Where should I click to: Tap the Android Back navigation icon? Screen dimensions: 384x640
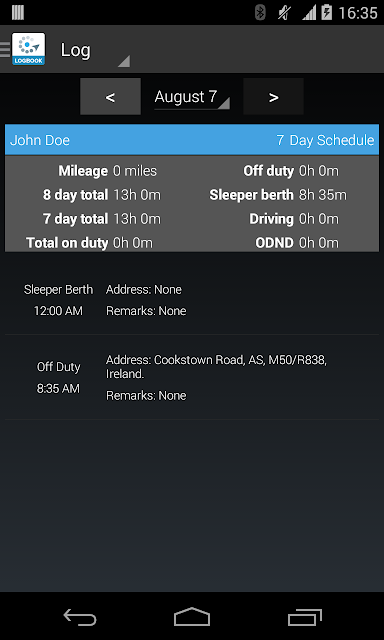[80, 617]
